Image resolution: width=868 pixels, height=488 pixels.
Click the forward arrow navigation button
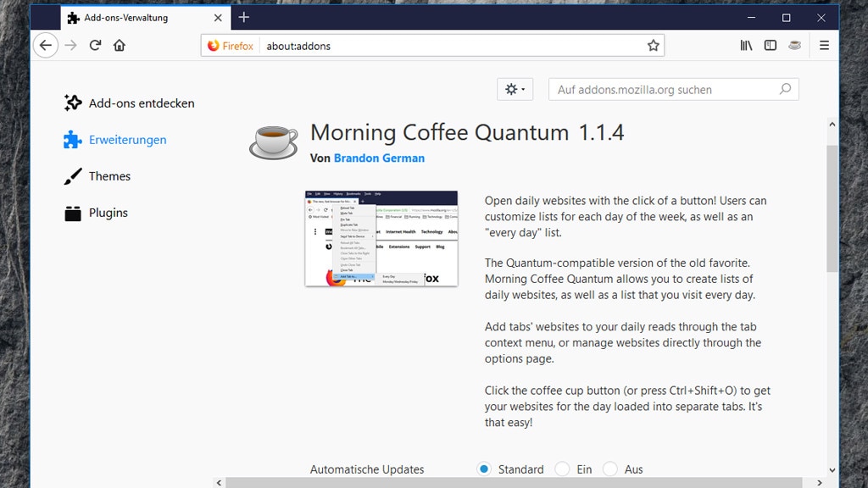pos(71,46)
